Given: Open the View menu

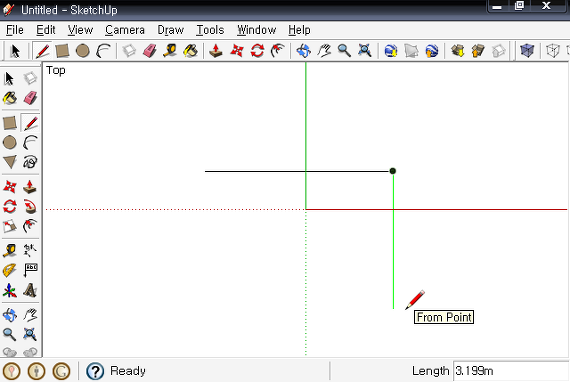Looking at the screenshot, I should (80, 30).
